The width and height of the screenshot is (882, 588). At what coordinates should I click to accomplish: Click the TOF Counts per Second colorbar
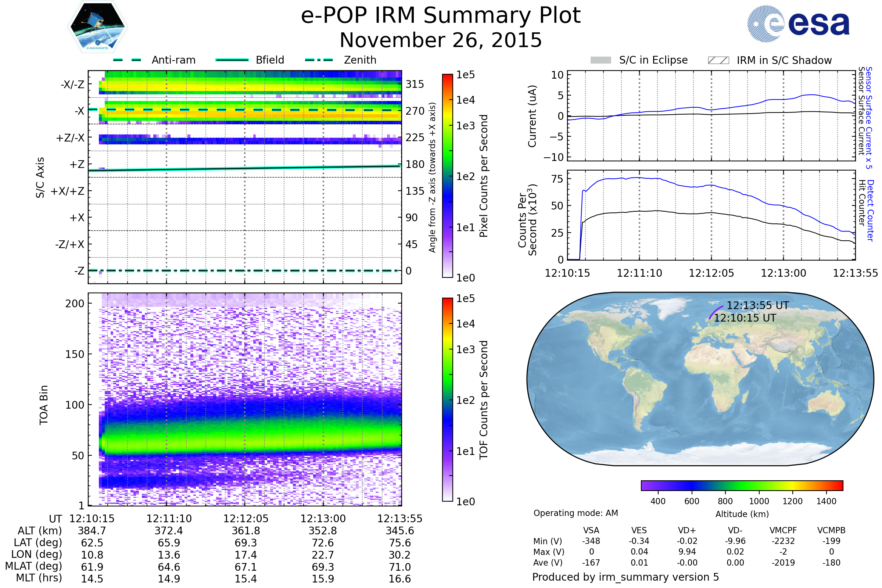coord(447,399)
